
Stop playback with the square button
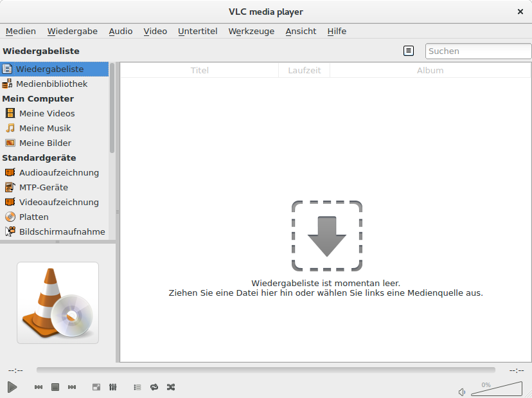55,387
